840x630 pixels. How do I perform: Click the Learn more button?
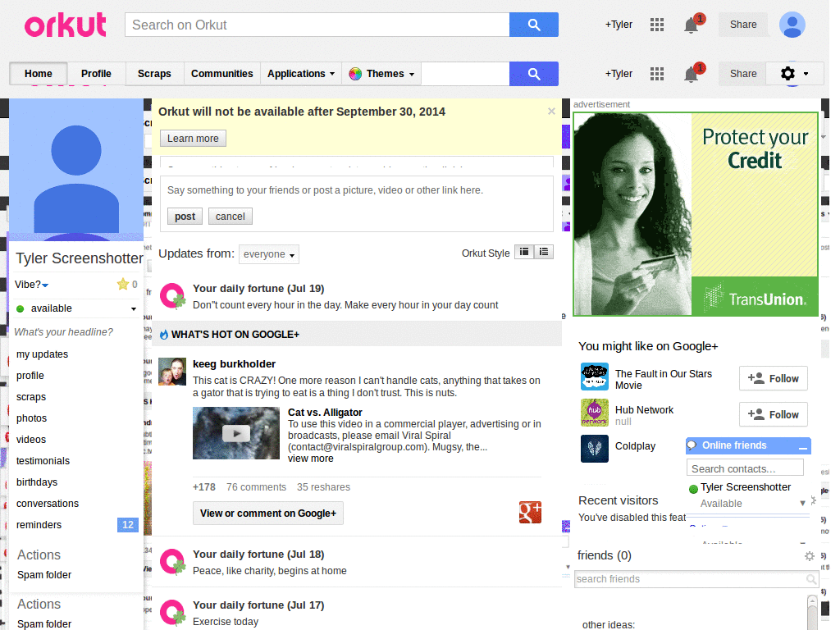click(193, 138)
